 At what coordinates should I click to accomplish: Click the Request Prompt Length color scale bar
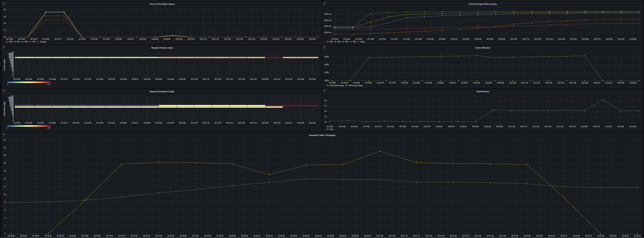point(29,82)
